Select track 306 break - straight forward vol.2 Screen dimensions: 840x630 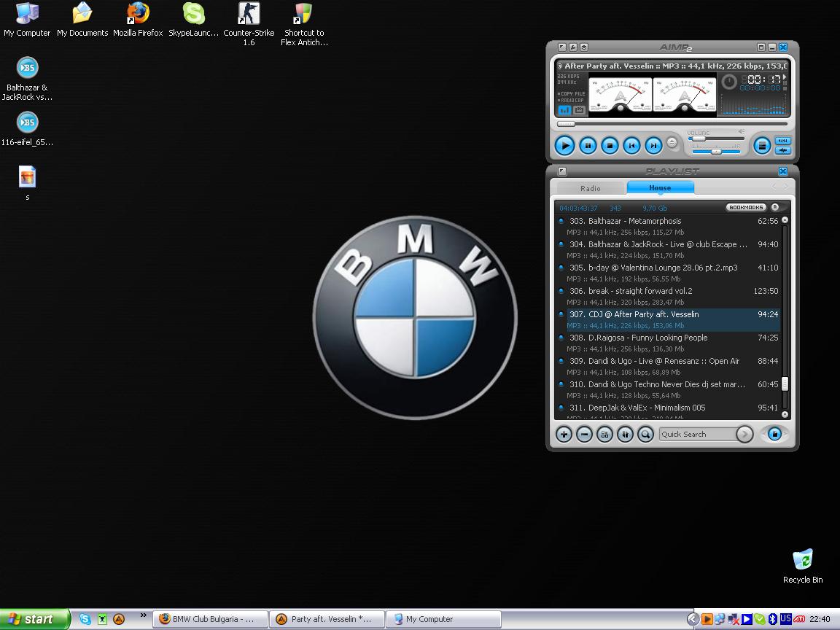669,296
